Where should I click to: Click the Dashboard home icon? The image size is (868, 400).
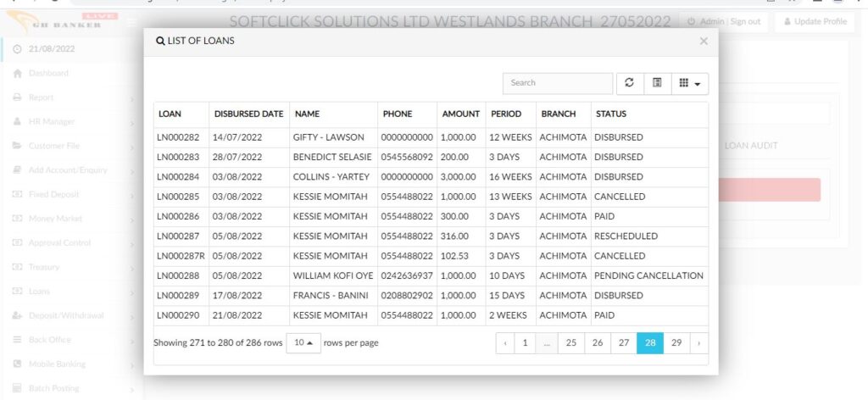[18, 73]
